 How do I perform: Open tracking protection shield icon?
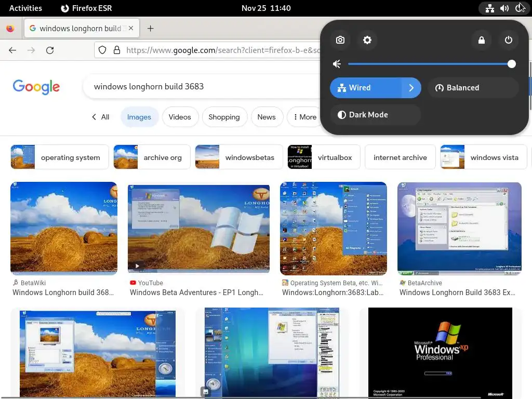[x=102, y=50]
